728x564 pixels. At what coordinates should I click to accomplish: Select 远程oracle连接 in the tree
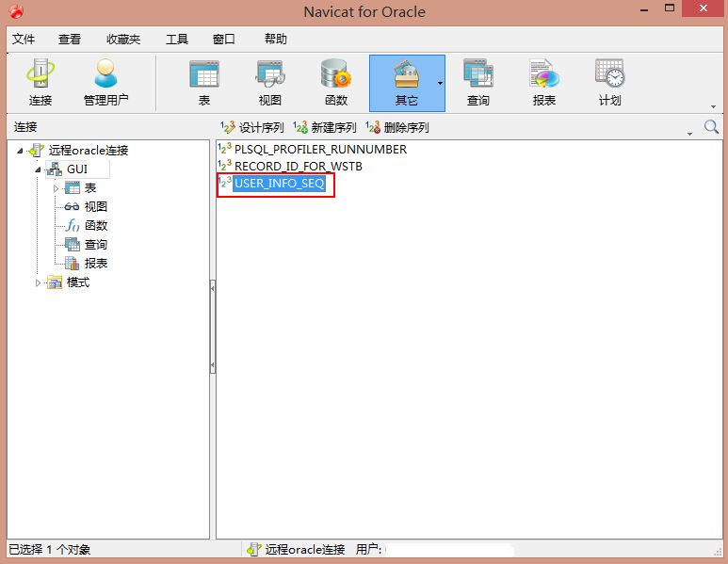coord(89,151)
